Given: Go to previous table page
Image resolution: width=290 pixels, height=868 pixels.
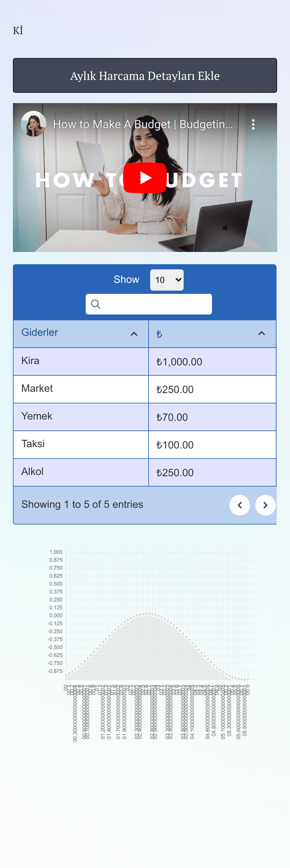Looking at the screenshot, I should [239, 505].
